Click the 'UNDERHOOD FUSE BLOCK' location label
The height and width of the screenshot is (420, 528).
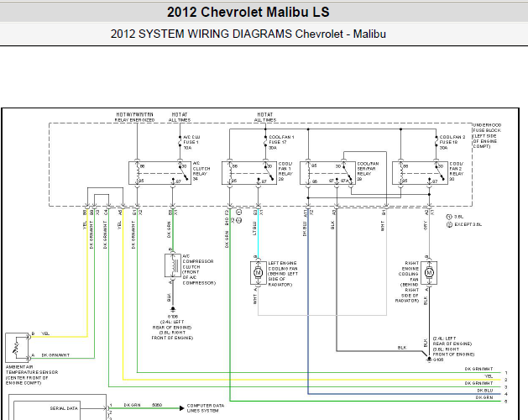[x=487, y=135]
